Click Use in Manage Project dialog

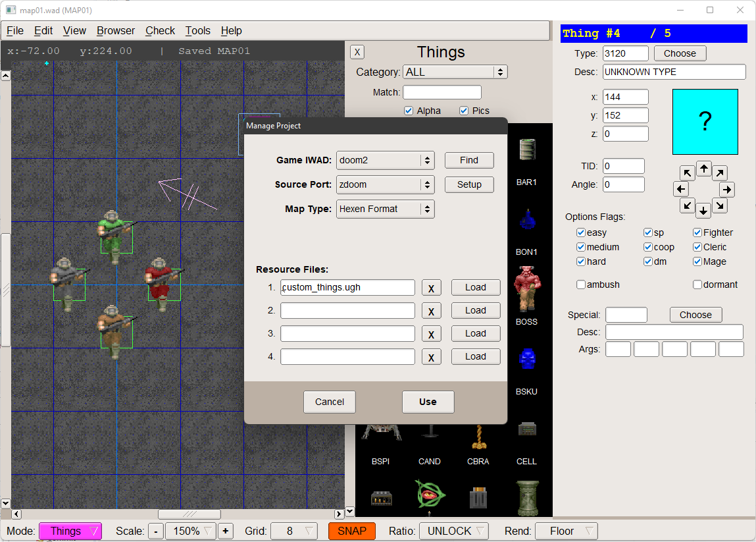pos(428,402)
